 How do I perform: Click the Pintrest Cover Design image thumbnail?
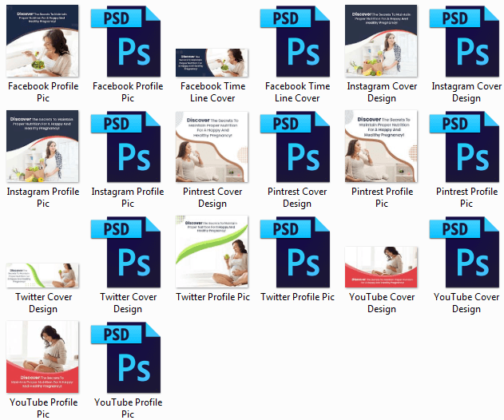click(x=212, y=147)
